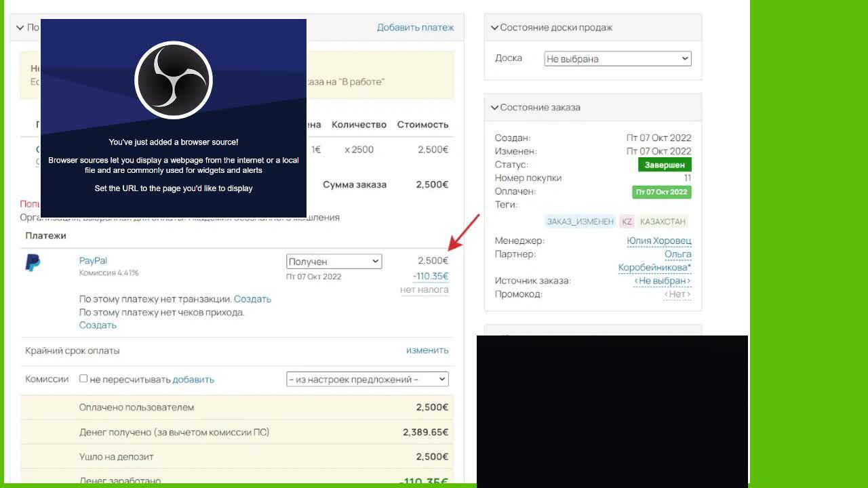Click the Не выбран order source link
Viewport: 868px width, 488px height.
(663, 281)
